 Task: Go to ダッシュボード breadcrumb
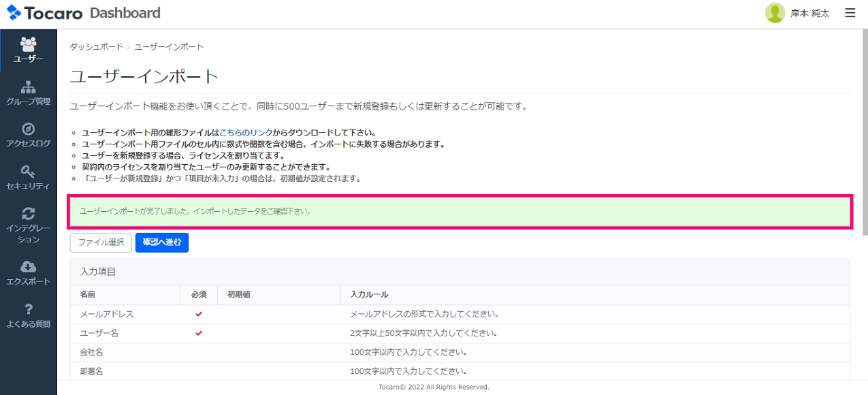point(96,47)
